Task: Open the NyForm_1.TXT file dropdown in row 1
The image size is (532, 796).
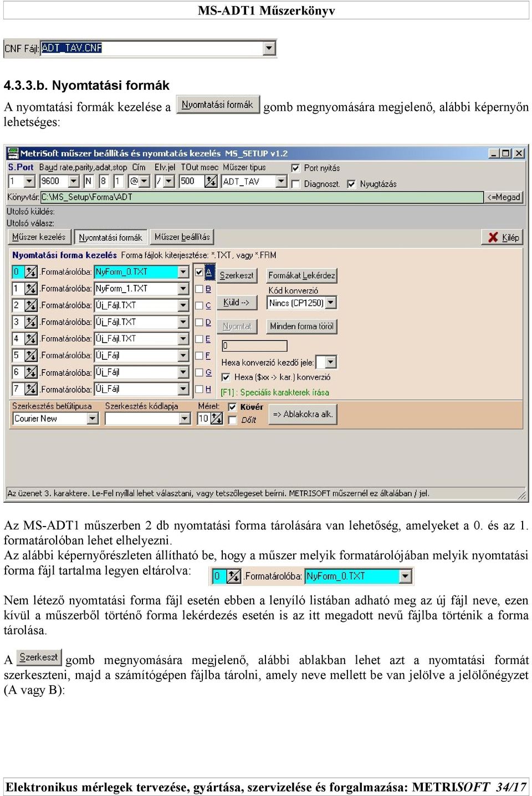Action: 183,289
